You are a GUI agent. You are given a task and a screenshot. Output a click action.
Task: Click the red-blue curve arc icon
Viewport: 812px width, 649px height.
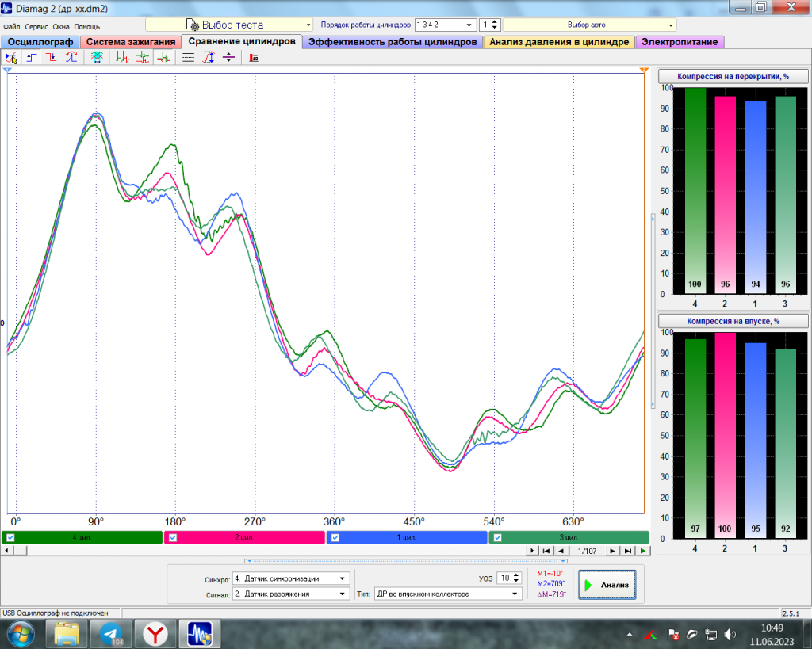(x=71, y=57)
